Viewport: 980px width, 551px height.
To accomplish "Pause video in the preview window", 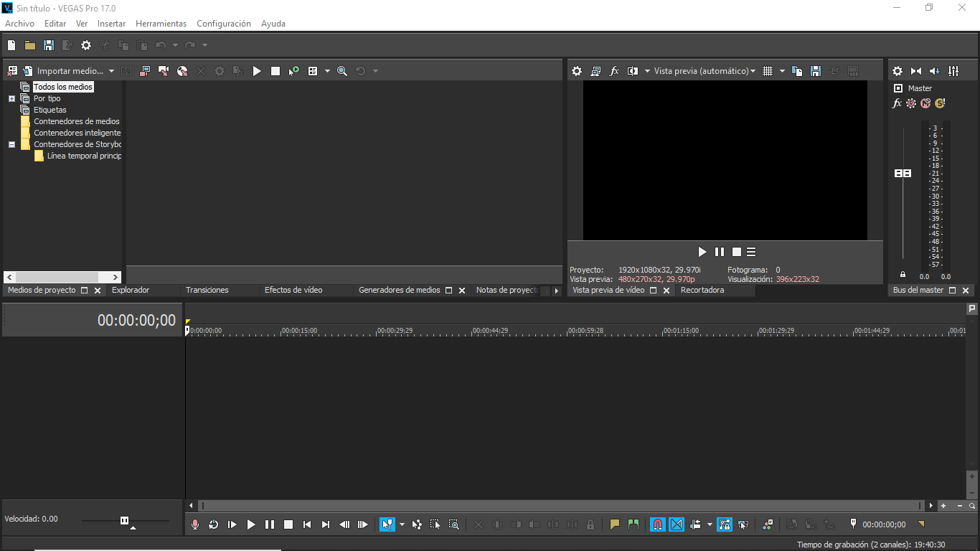I will (x=720, y=252).
